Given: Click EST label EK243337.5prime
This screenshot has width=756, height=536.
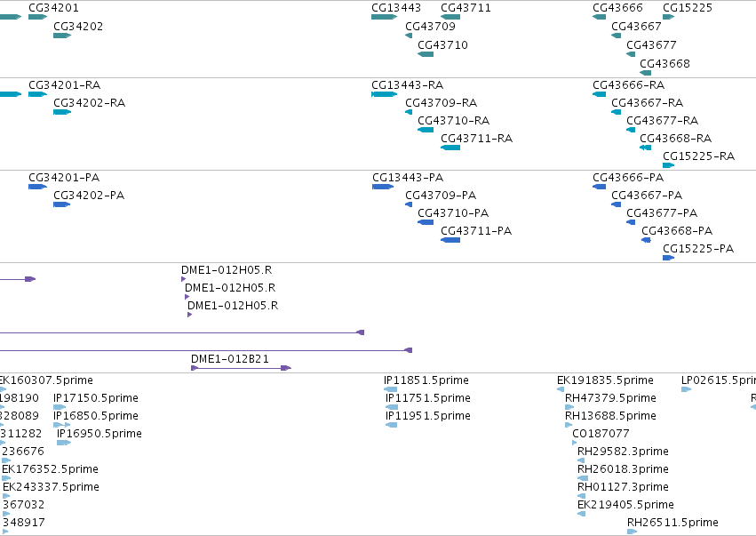Looking at the screenshot, I should click(52, 487).
